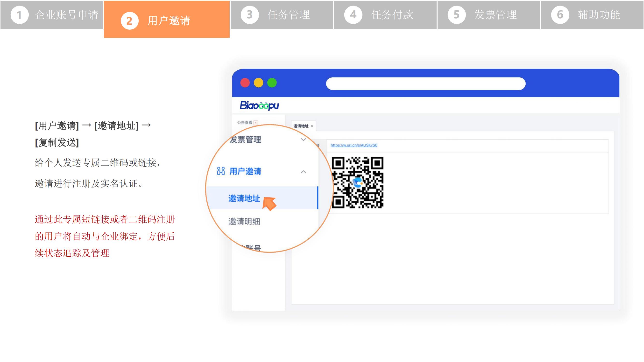Select the 邀请明细 sidebar item
Image resolution: width=644 pixels, height=362 pixels.
point(244,221)
